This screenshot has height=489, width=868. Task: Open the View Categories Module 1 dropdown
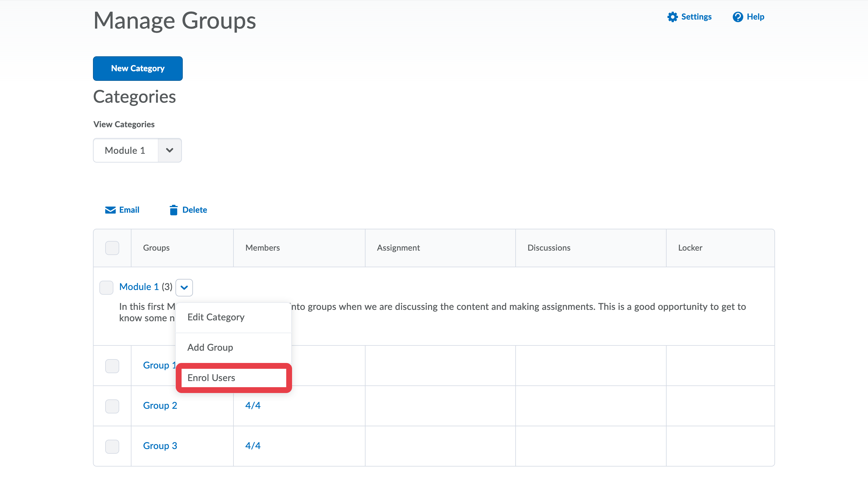click(137, 150)
